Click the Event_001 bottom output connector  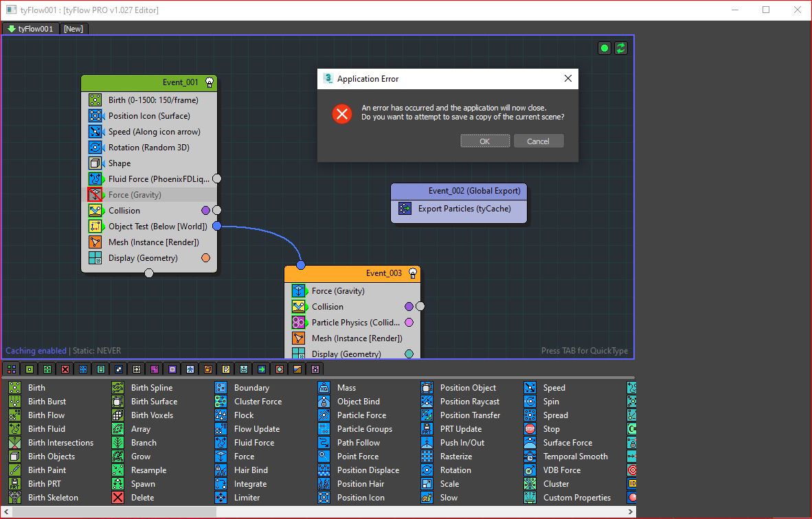(149, 273)
